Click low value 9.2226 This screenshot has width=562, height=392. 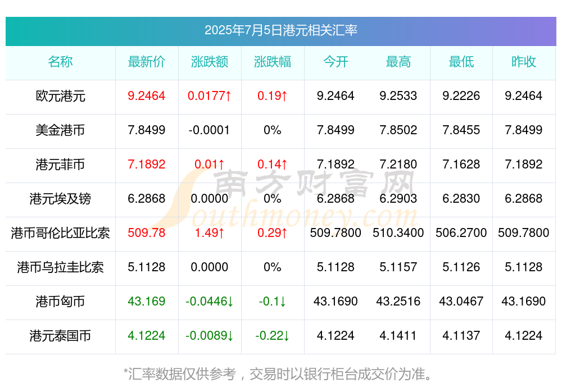click(x=461, y=95)
